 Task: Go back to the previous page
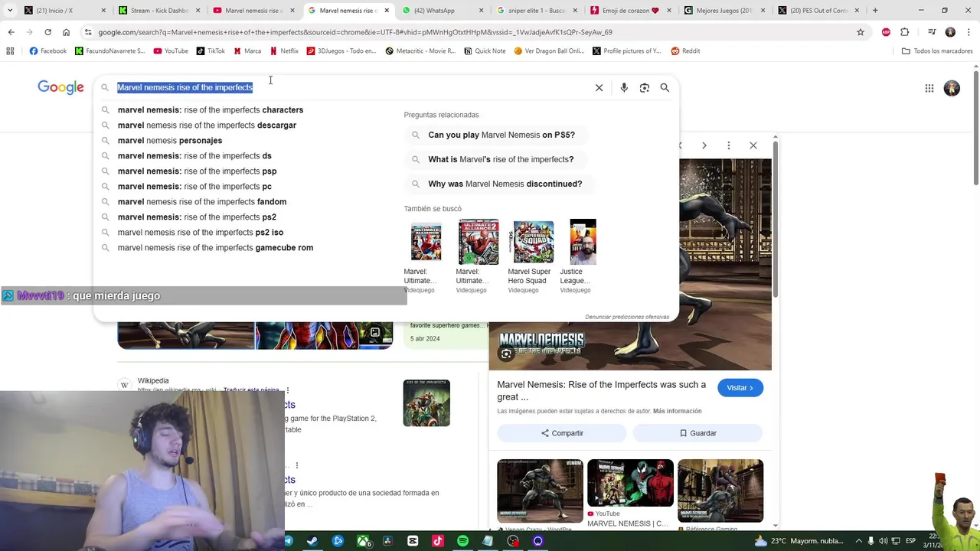11,32
